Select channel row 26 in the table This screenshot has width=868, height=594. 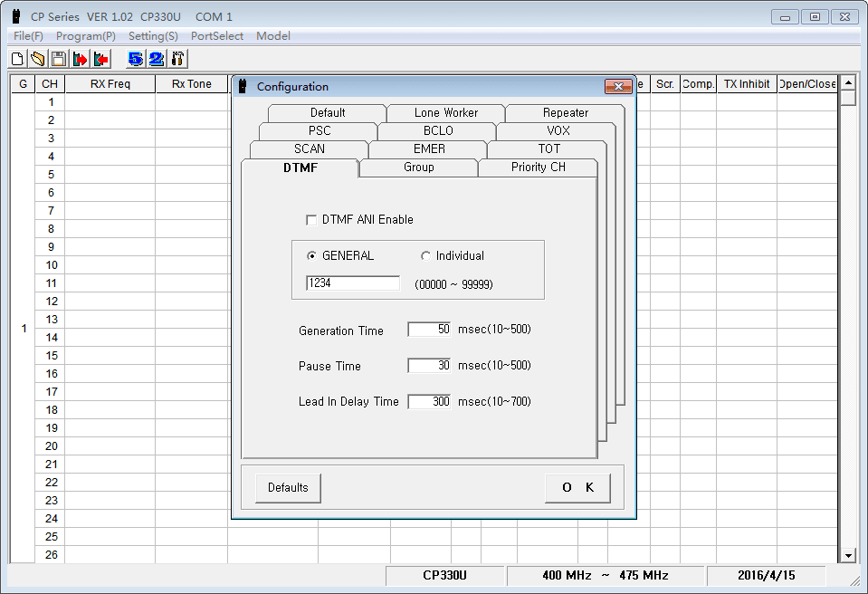tap(51, 555)
